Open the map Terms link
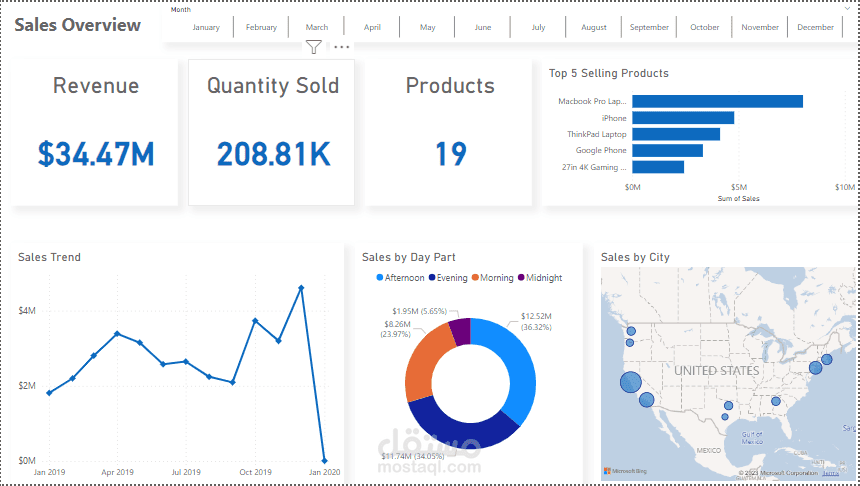 830,472
